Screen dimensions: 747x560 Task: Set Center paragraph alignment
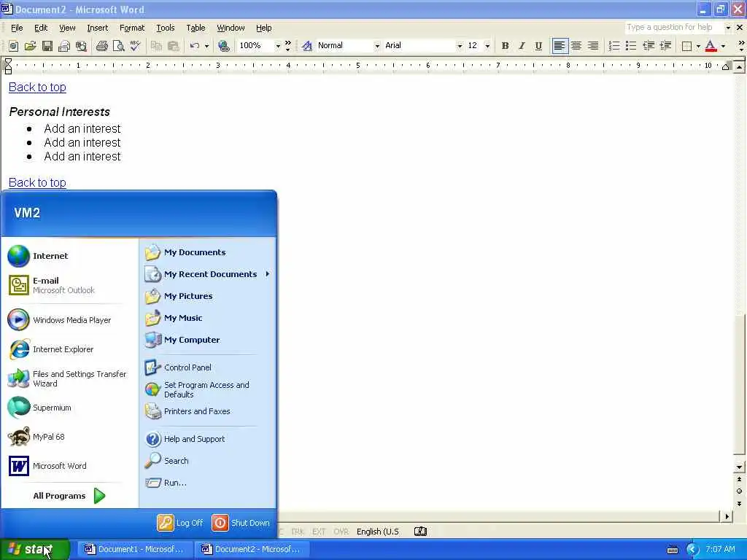click(576, 46)
